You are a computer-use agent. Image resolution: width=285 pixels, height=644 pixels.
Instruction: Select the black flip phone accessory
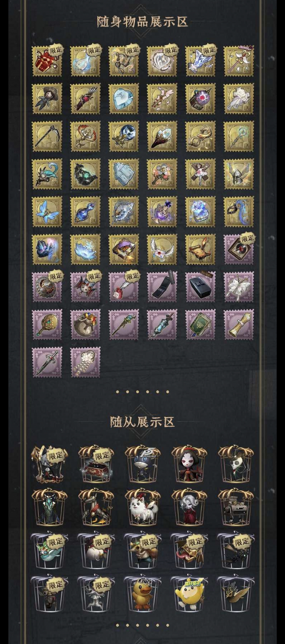162,287
